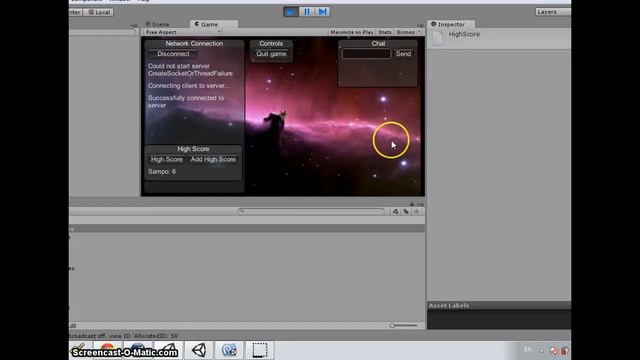The image size is (640, 360).
Task: Open the Gizmos dropdown arrow
Action: point(420,32)
